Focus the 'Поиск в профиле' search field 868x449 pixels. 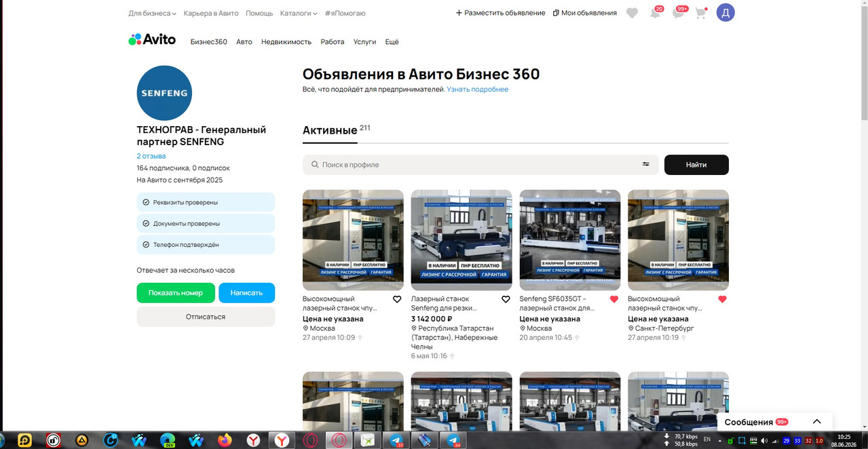coord(480,165)
